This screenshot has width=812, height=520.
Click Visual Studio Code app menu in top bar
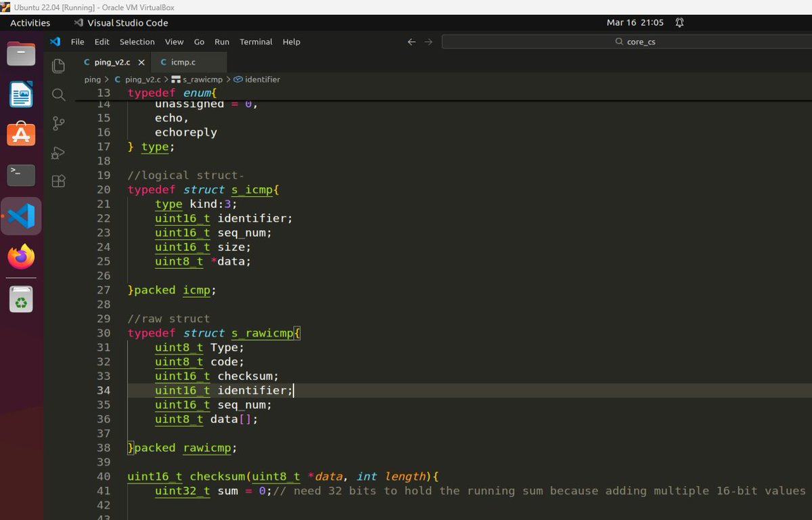(121, 22)
